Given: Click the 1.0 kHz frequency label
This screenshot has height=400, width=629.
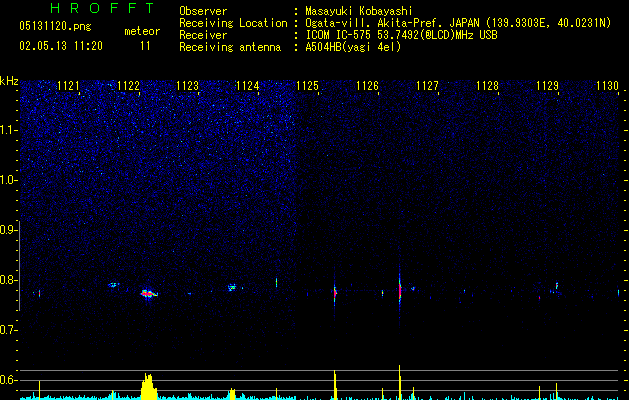Looking at the screenshot, I should pos(8,180).
